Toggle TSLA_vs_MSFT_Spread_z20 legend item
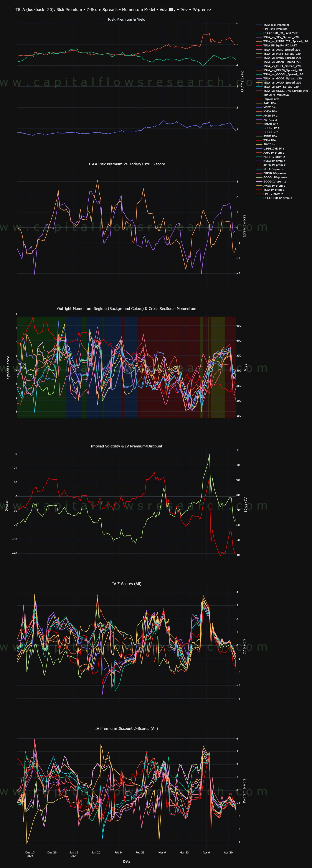312x868 pixels. tap(278, 54)
